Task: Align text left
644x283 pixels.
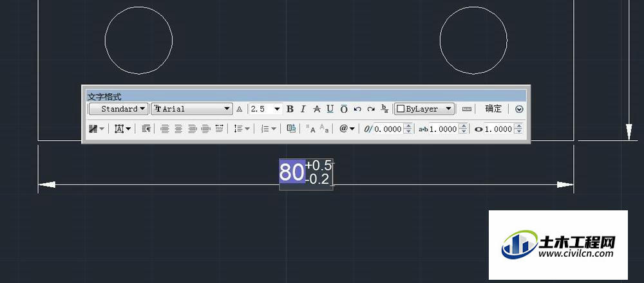Action: 165,129
